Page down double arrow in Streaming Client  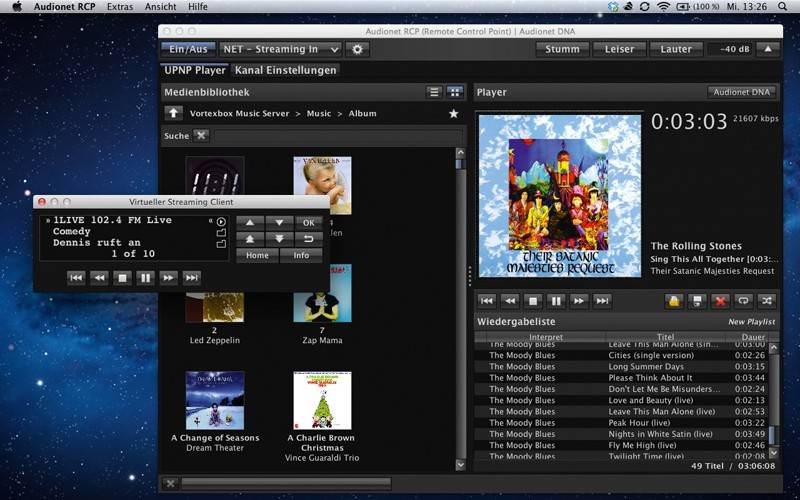[x=280, y=239]
